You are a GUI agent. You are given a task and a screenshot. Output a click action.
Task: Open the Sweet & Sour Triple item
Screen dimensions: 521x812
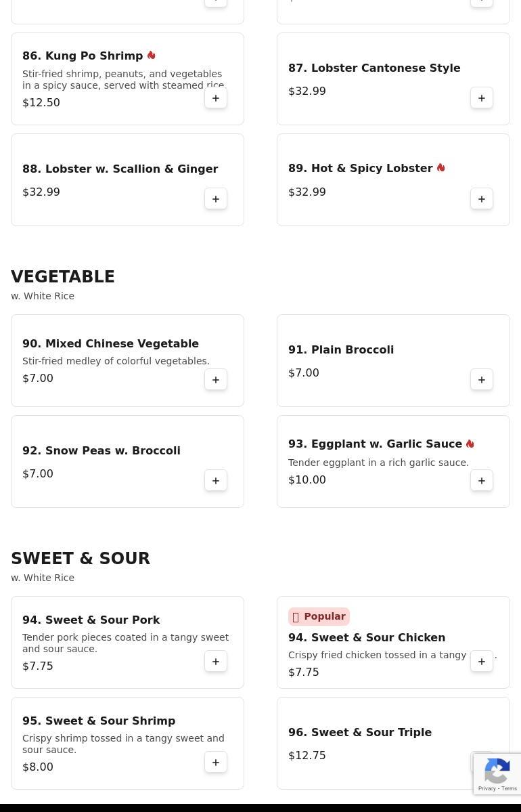coord(359,732)
